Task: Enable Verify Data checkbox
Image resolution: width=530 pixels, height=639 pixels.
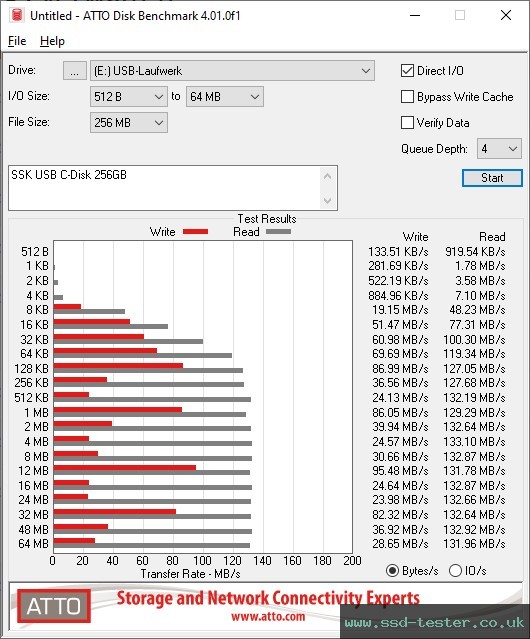Action: click(x=407, y=123)
